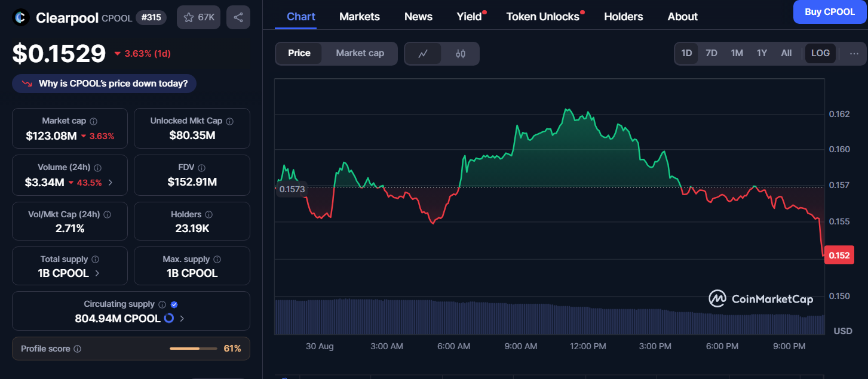This screenshot has width=868, height=379.
Task: Select Market cap chart mode
Action: pyautogui.click(x=360, y=53)
